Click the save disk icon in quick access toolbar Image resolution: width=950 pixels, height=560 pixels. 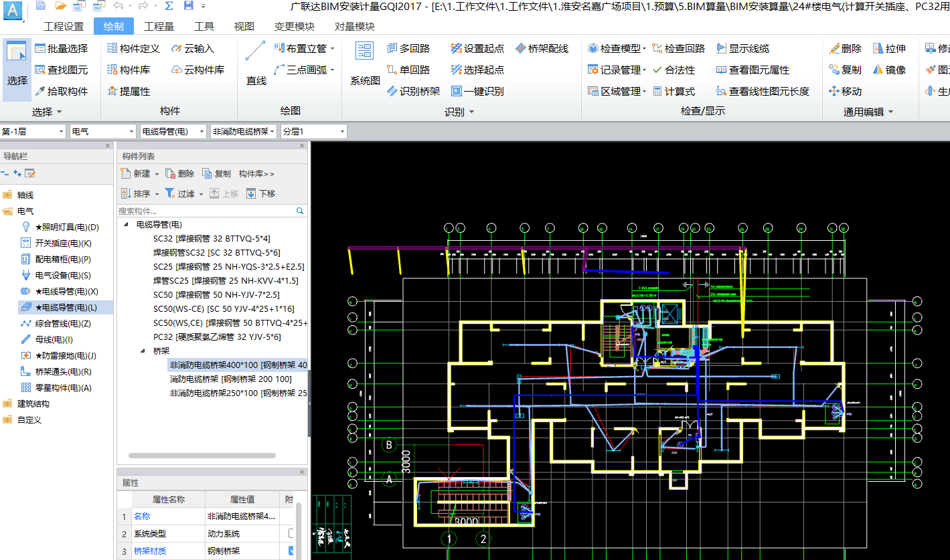[x=188, y=6]
